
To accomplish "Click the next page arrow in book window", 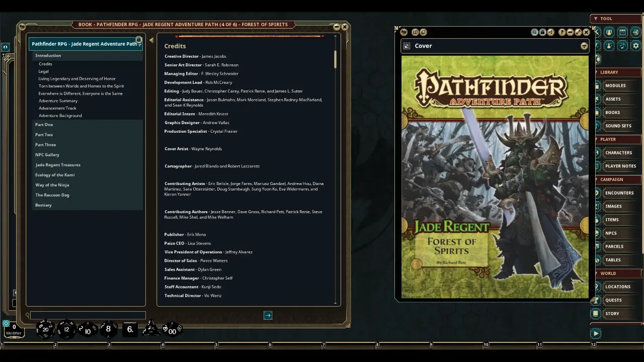I will 268,315.
